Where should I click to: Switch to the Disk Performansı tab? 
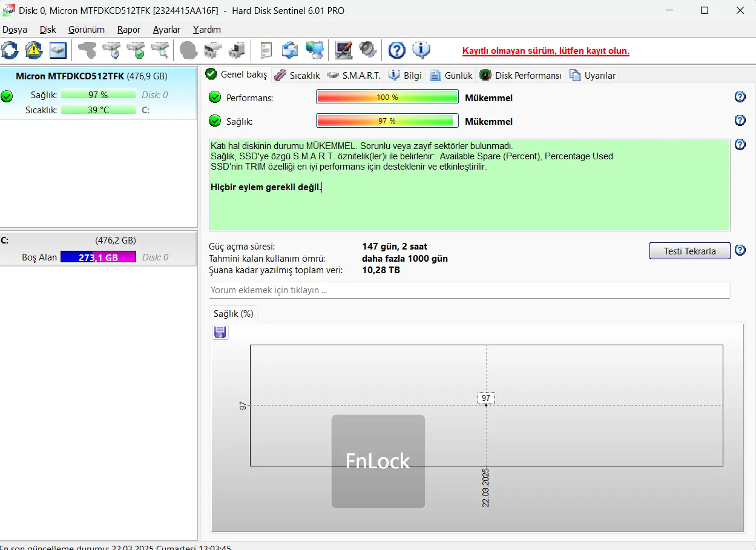click(521, 75)
